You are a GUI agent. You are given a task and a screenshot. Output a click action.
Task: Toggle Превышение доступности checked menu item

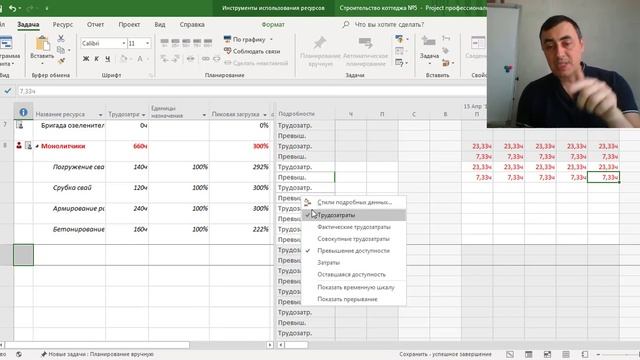tap(354, 251)
